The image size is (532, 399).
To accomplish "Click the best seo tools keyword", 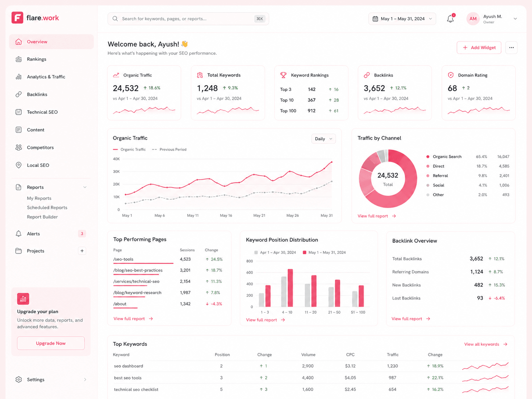I will pos(127,378).
